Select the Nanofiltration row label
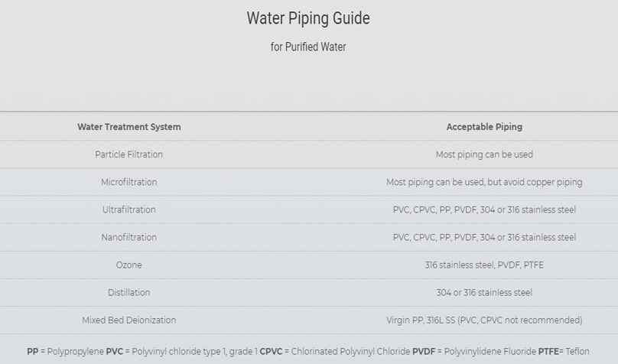Image resolution: width=618 pixels, height=364 pixels. coord(129,237)
